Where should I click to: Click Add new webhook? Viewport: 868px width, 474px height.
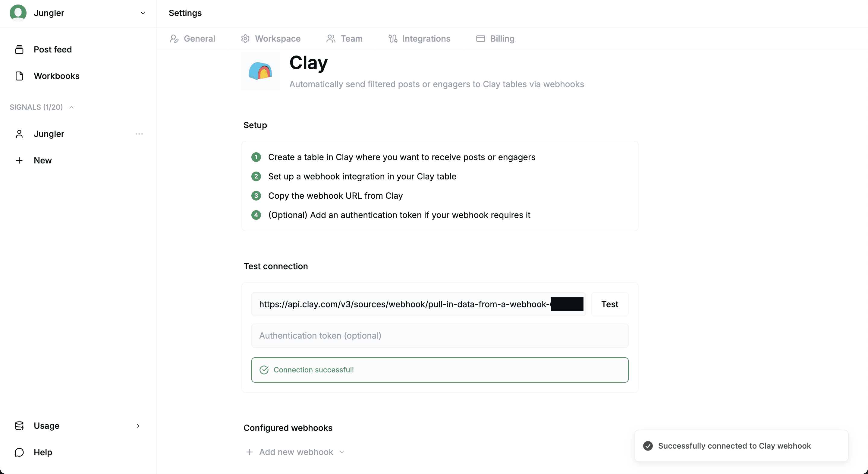click(296, 452)
